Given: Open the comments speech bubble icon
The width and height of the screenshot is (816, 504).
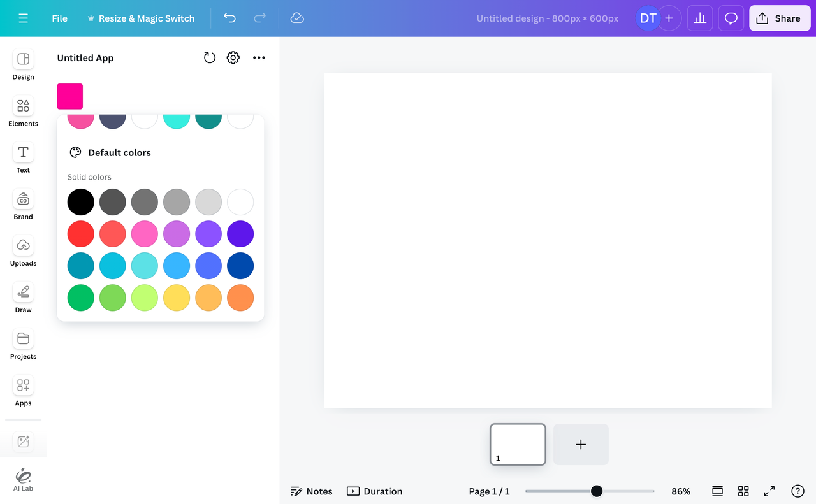Looking at the screenshot, I should [x=731, y=18].
